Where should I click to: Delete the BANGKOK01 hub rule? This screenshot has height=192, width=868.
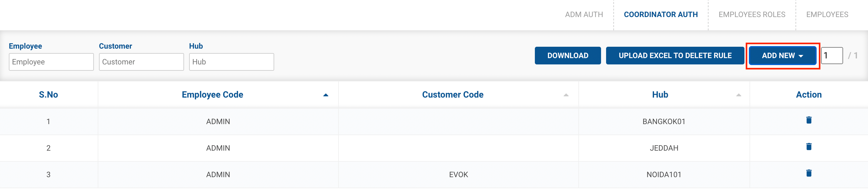808,120
